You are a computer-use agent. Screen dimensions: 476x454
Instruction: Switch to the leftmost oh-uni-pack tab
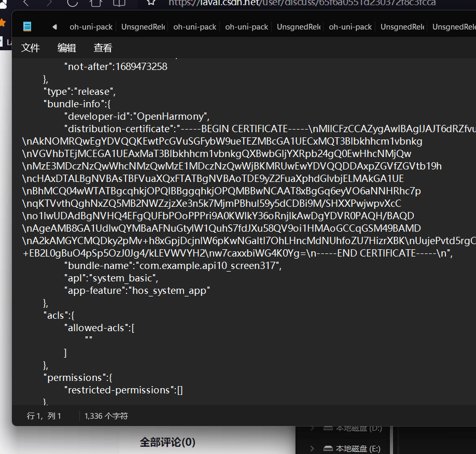tap(91, 27)
